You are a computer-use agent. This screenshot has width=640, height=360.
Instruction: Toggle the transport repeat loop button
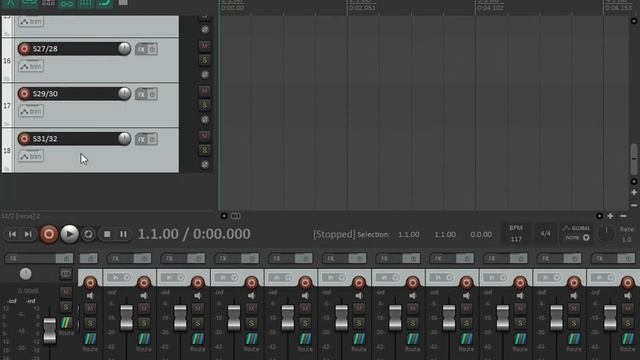[x=88, y=234]
